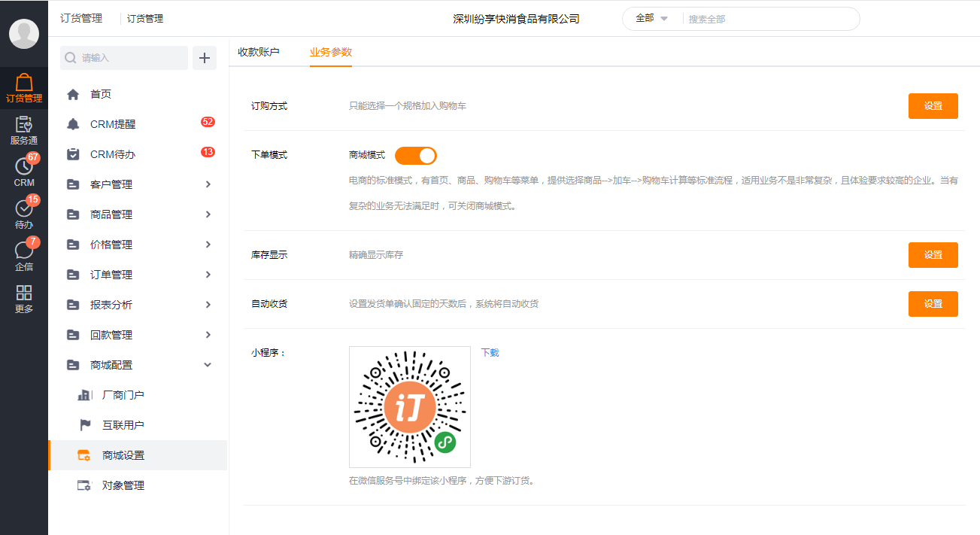This screenshot has width=980, height=535.
Task: Click the 13 badge on CRM待办
Action: (208, 152)
